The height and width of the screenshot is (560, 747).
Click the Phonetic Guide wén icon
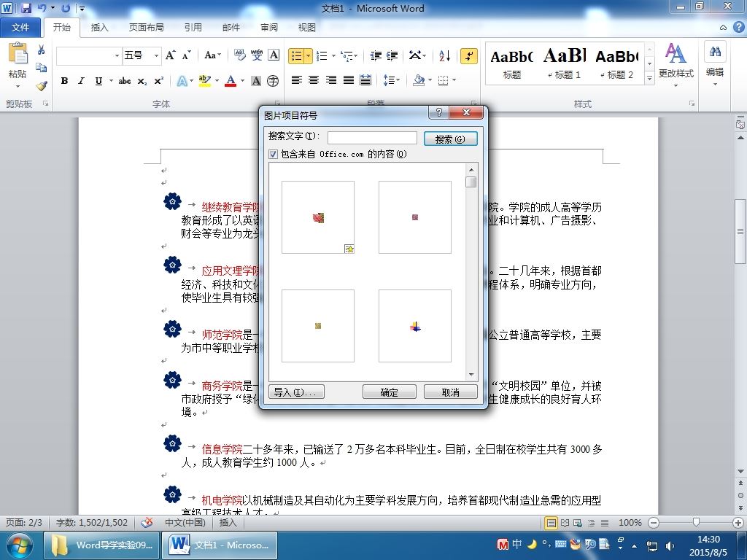257,55
